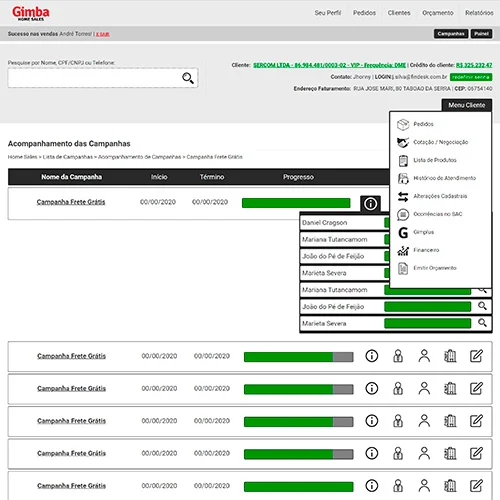Go to Clientes in top navigation

[x=399, y=13]
